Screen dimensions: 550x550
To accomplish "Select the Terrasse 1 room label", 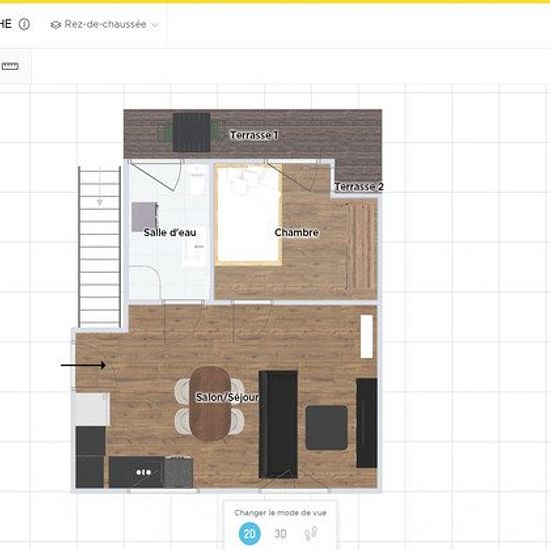I will pos(254,135).
